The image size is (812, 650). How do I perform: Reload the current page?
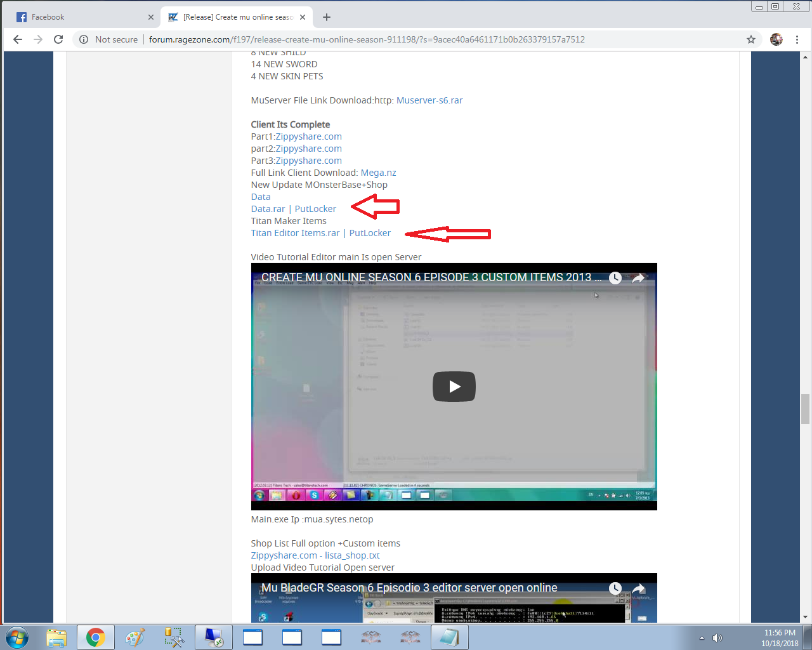(58, 39)
